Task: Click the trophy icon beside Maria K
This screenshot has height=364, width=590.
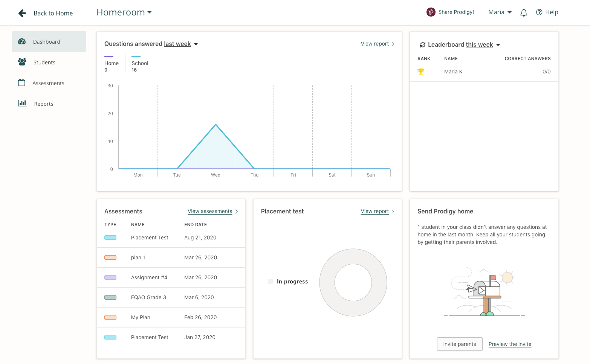Action: (421, 71)
